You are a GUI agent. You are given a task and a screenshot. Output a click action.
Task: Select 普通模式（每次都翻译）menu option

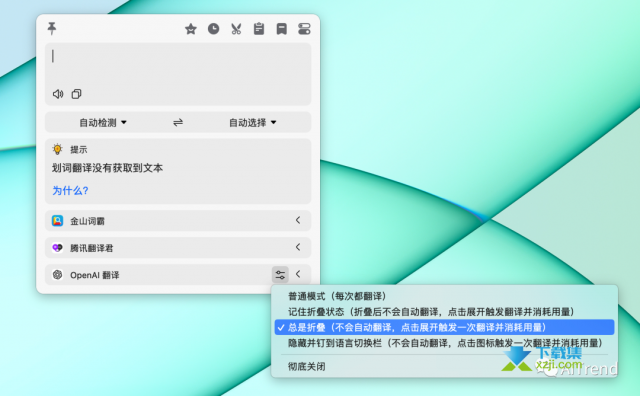tap(444, 296)
